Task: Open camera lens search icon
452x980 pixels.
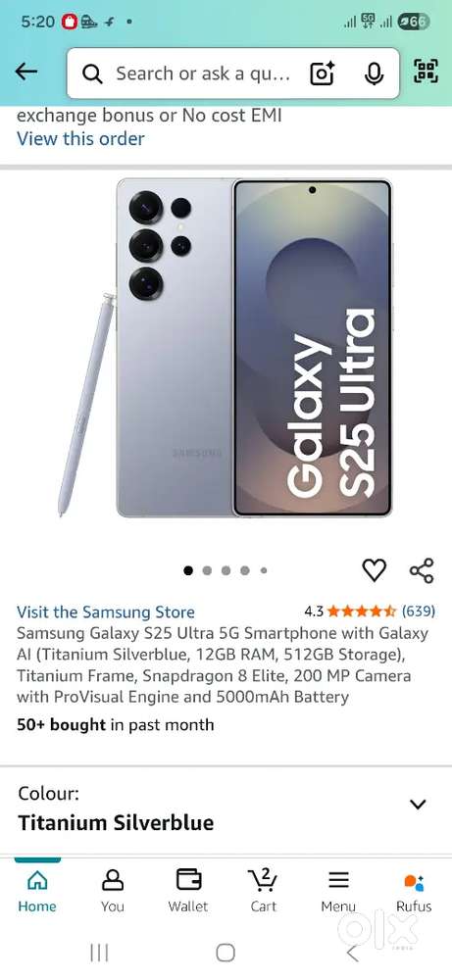Action: tap(322, 73)
